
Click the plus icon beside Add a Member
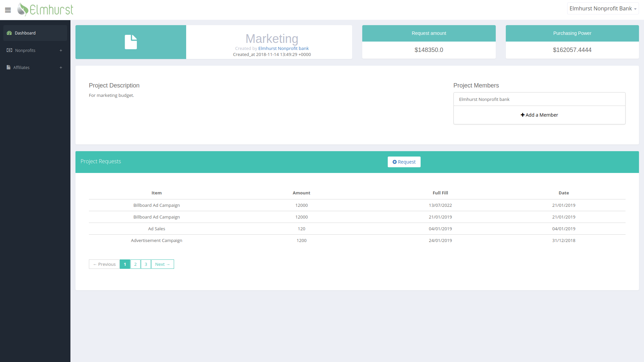(523, 115)
